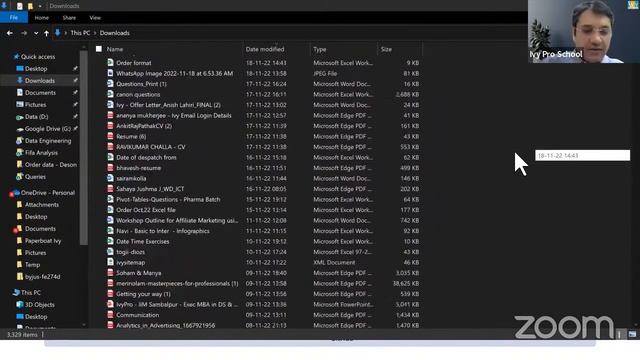Image resolution: width=640 pixels, height=360 pixels.
Task: Click Downloads in the address bar
Action: 115,33
